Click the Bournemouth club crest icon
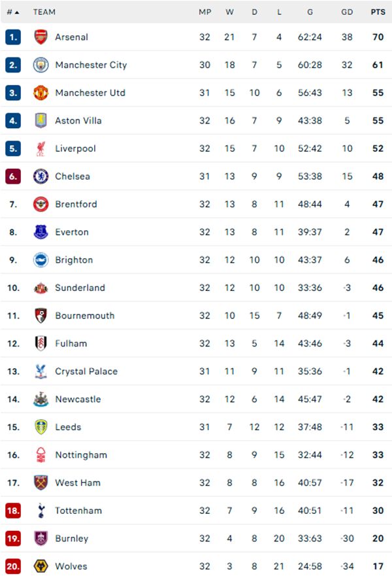This screenshot has width=392, height=578. (41, 316)
